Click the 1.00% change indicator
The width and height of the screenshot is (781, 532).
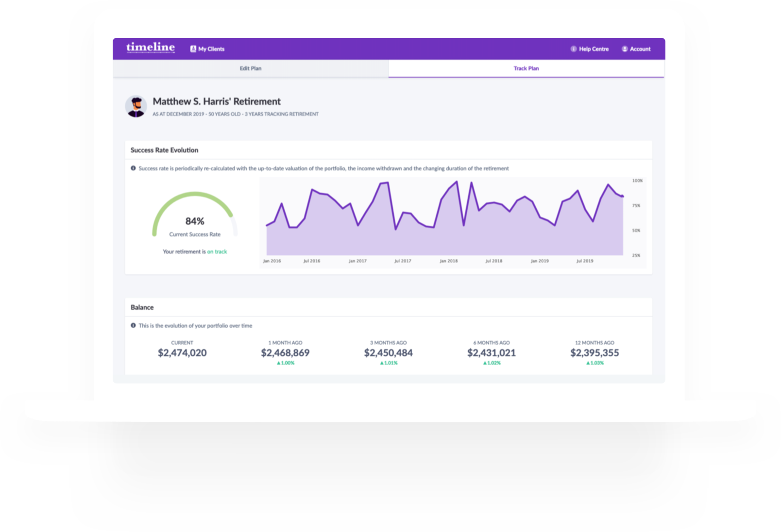[x=286, y=363]
